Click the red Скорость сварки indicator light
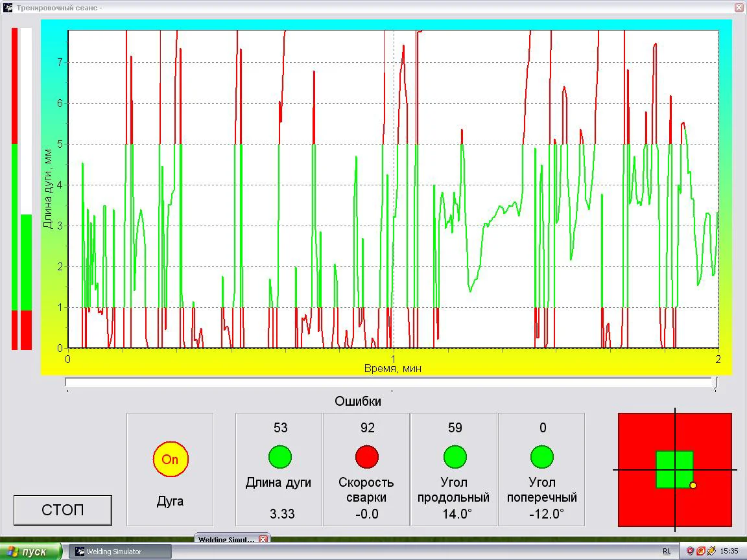 (x=366, y=457)
